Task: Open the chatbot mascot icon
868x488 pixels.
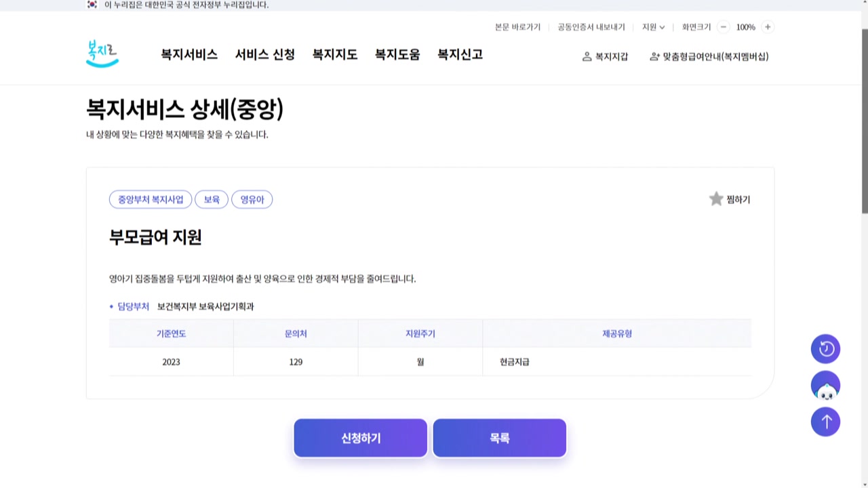Action: (825, 386)
